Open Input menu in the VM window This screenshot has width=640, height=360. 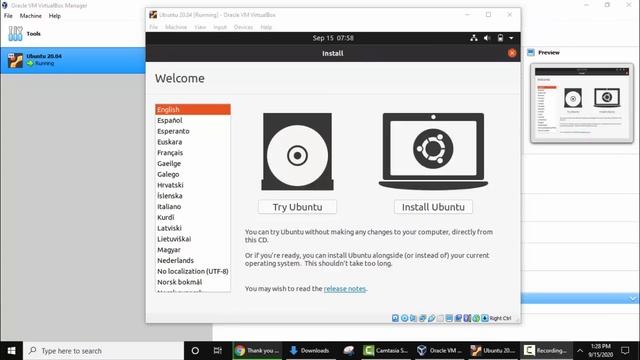(220, 27)
